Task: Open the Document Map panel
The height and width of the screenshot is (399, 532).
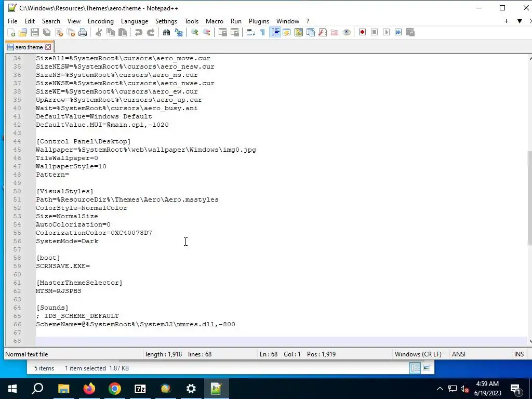Action: (299, 32)
